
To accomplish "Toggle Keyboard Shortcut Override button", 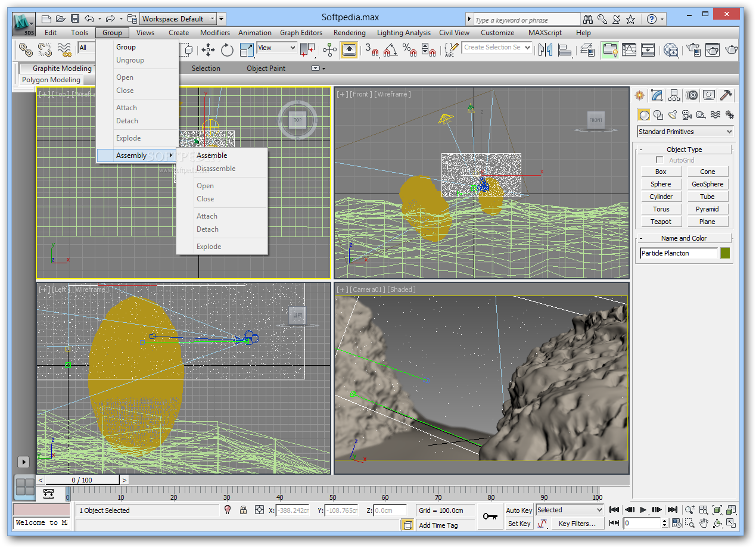I will point(349,49).
